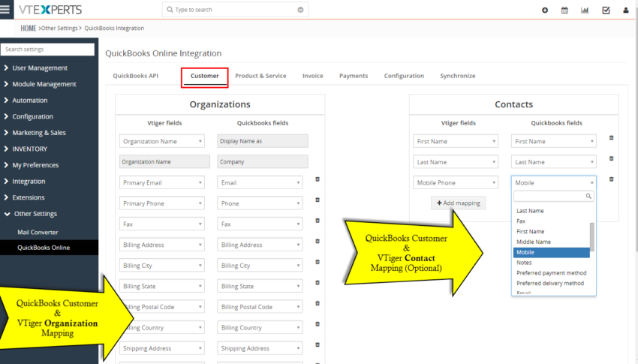Image resolution: width=638 pixels, height=364 pixels.
Task: Delete the Last Name contact mapping
Action: [611, 158]
